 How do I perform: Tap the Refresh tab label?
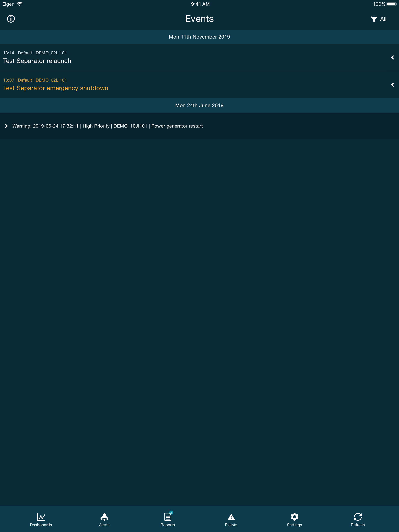tap(358, 525)
